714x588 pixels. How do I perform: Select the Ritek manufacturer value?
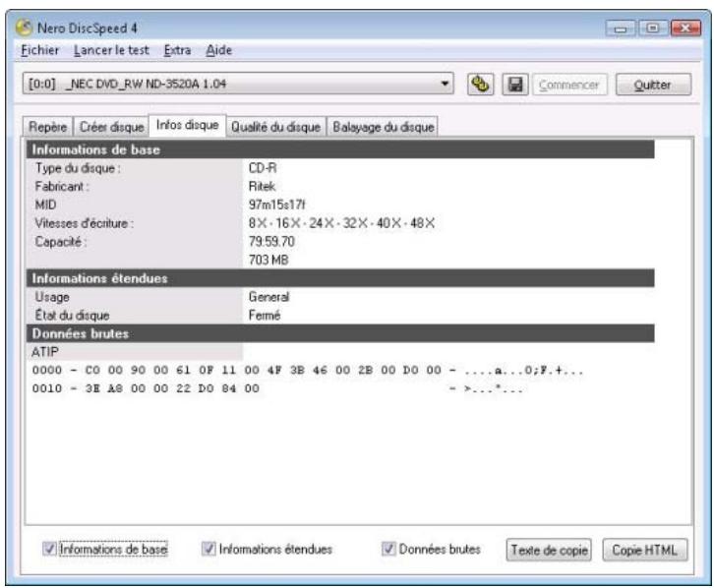coord(262,187)
